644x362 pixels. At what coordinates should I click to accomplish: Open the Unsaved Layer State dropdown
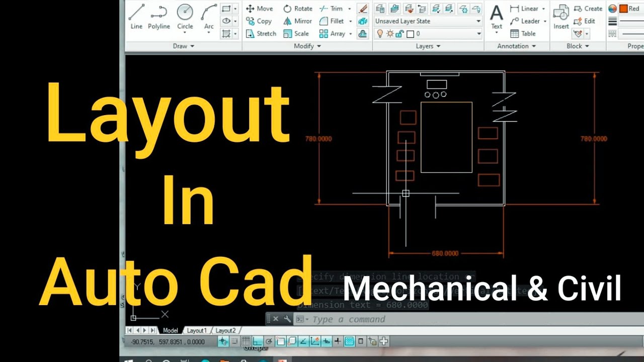(x=428, y=21)
